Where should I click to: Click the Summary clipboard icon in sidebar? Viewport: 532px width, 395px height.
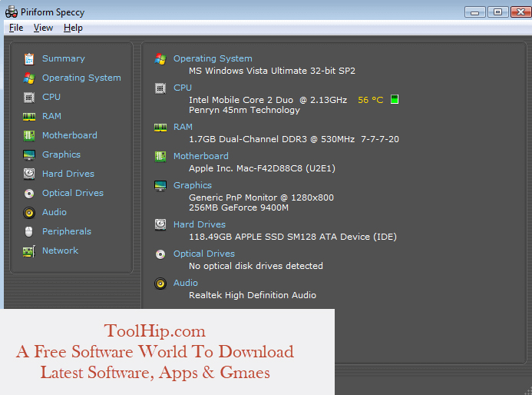coord(29,59)
